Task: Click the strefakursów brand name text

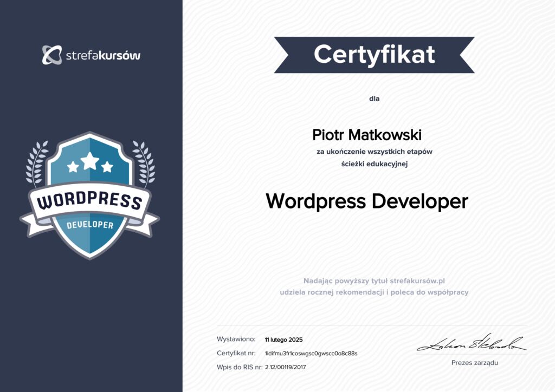Action: 102,55
